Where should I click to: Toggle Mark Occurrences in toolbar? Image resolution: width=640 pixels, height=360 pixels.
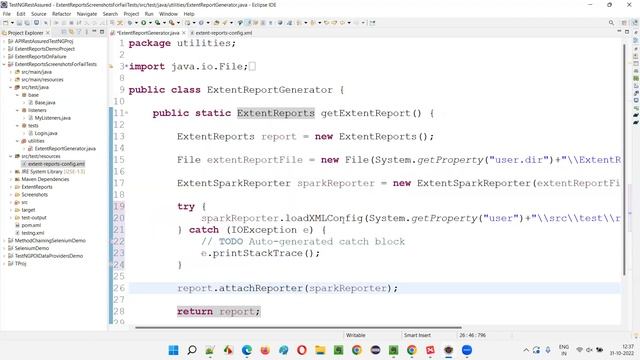tap(247, 23)
